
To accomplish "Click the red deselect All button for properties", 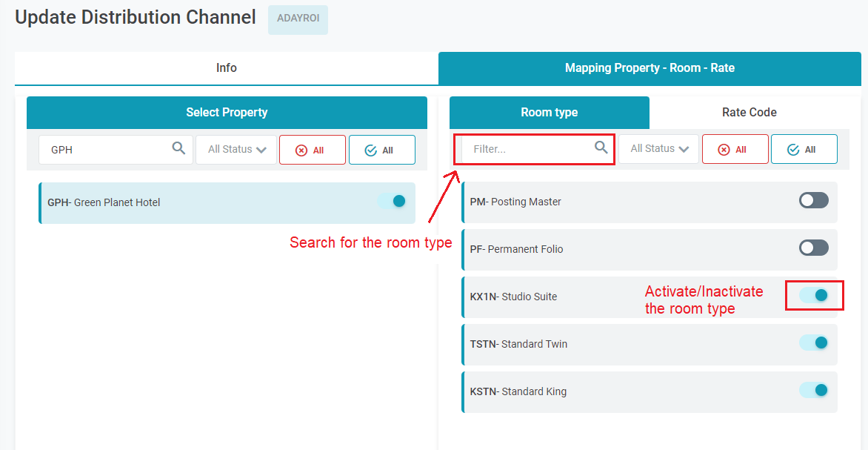I will point(312,150).
